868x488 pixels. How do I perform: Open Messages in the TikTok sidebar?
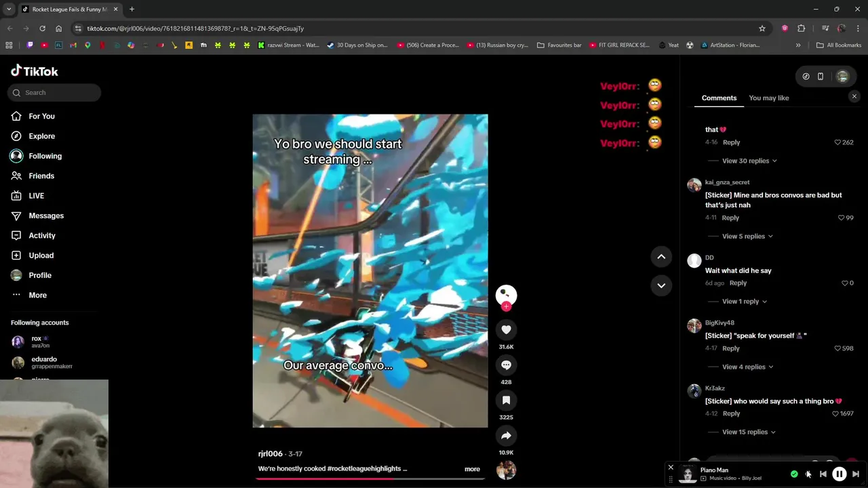coord(45,216)
